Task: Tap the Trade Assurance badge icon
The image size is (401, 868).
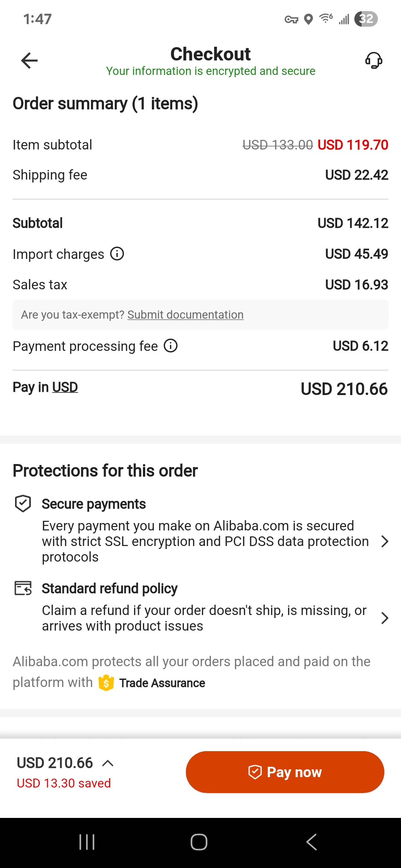Action: click(x=106, y=683)
